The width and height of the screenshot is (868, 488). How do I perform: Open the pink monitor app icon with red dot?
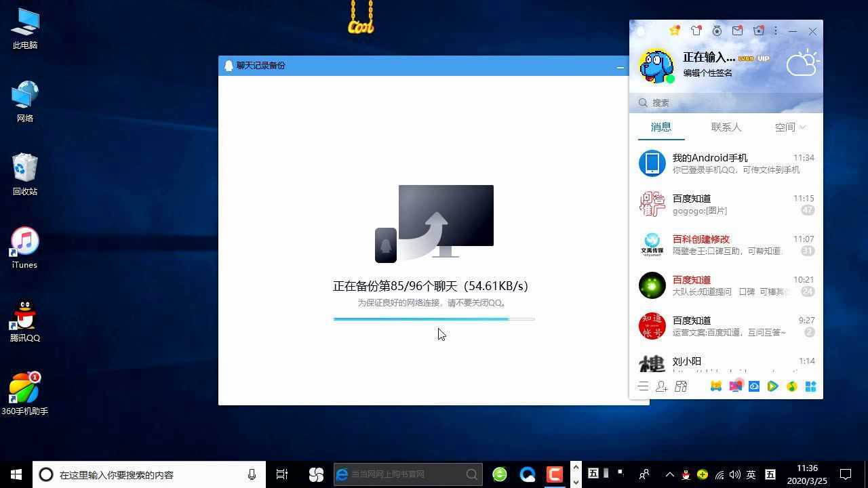(x=736, y=386)
